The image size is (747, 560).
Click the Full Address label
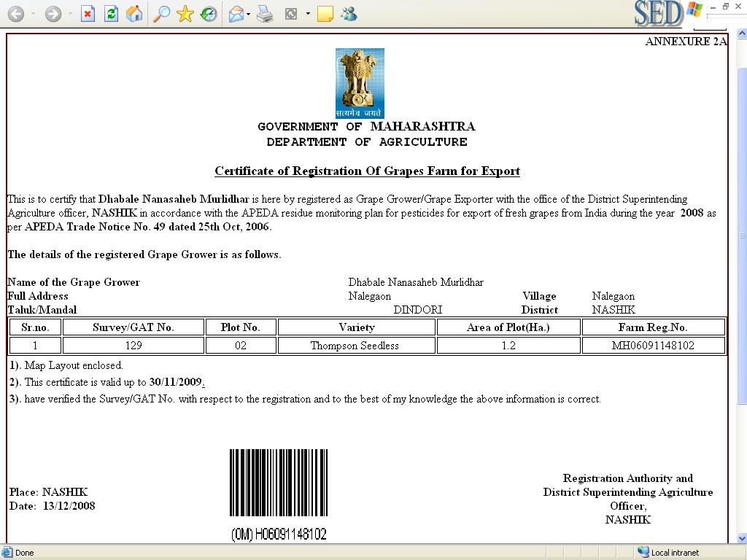pos(38,296)
